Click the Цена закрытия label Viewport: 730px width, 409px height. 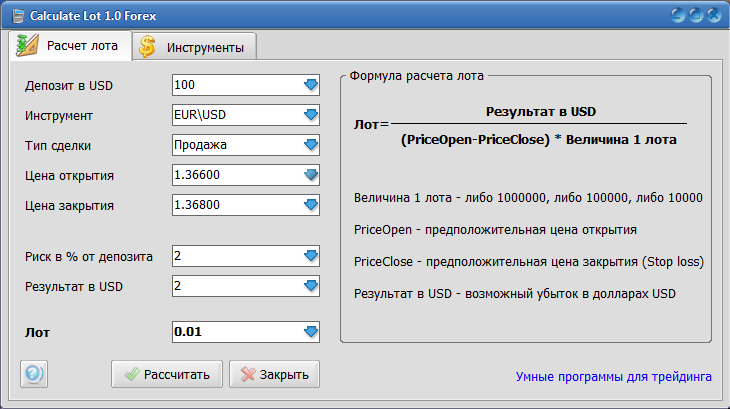click(69, 206)
